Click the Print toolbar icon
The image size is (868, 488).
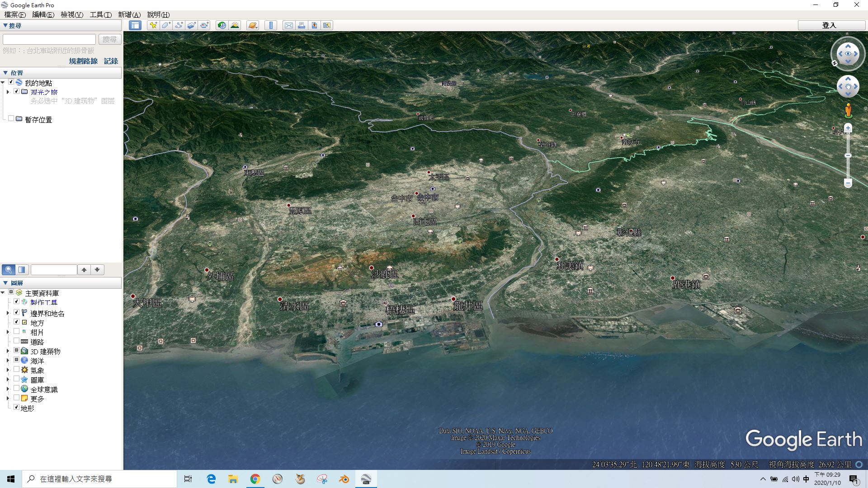[x=301, y=25]
